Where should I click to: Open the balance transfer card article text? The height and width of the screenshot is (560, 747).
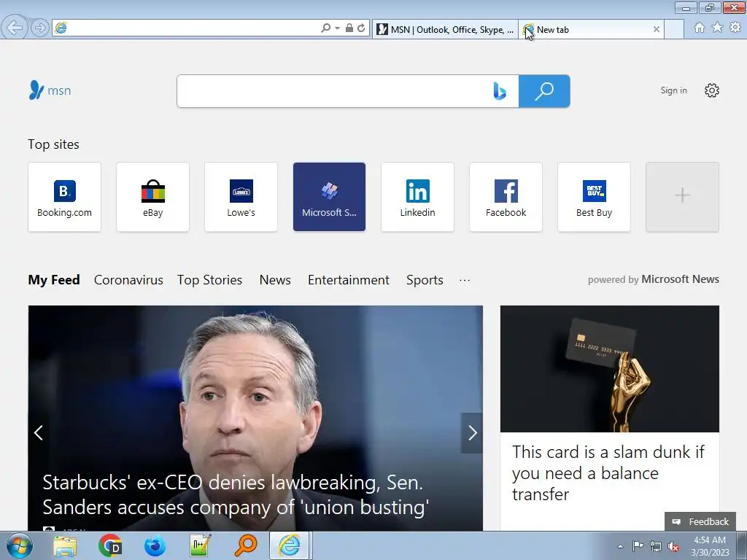[608, 472]
